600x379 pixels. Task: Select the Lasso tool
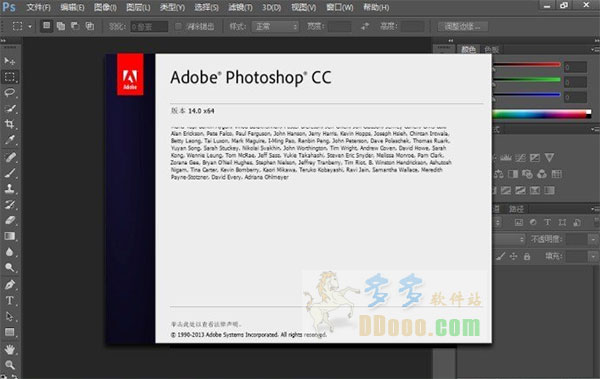[10, 93]
